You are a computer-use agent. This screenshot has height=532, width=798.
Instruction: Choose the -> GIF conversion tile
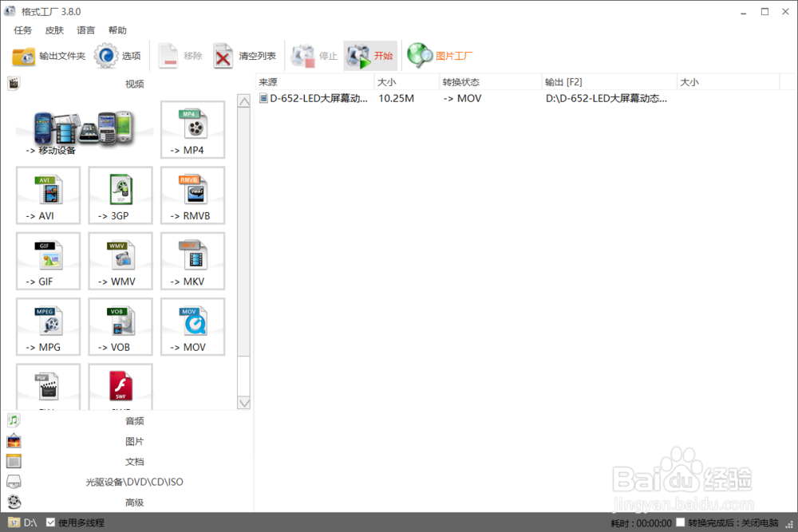[x=48, y=261]
